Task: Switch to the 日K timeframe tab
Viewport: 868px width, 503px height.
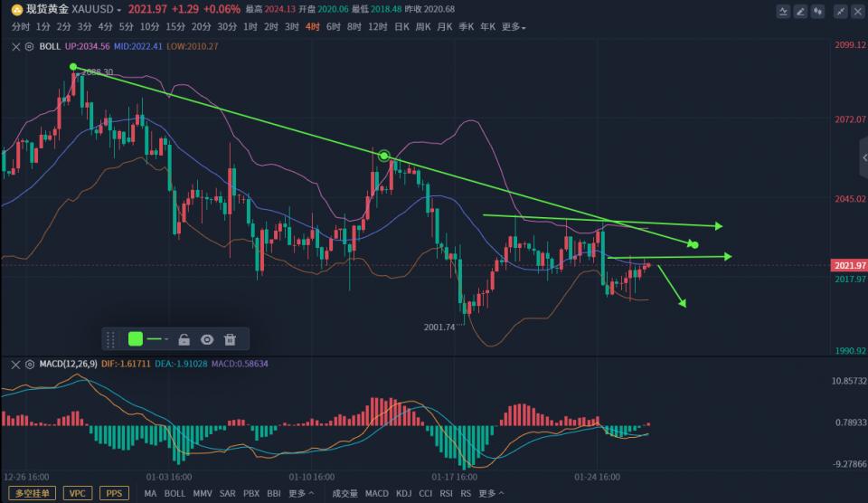Action: [x=402, y=27]
